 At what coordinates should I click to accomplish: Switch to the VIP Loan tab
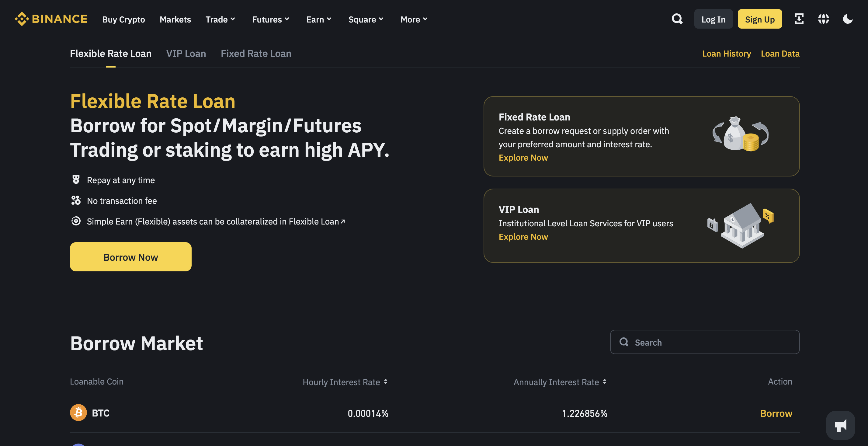[x=186, y=54]
